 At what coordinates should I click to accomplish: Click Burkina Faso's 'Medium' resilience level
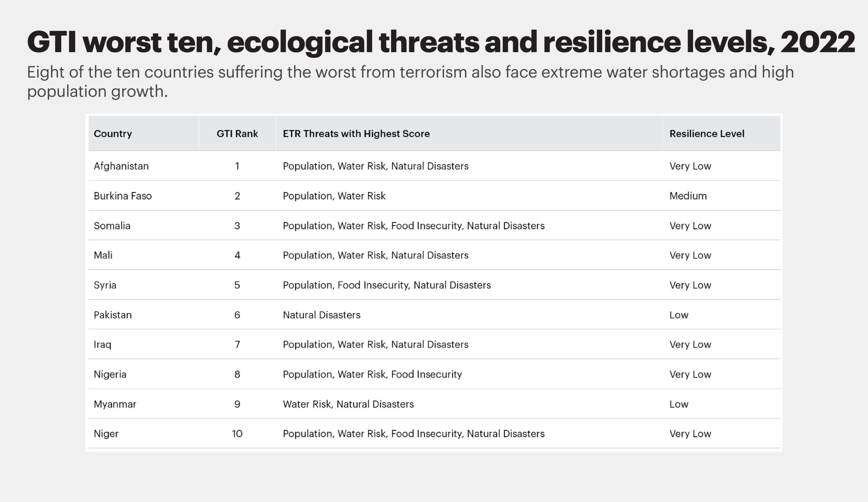click(x=688, y=196)
